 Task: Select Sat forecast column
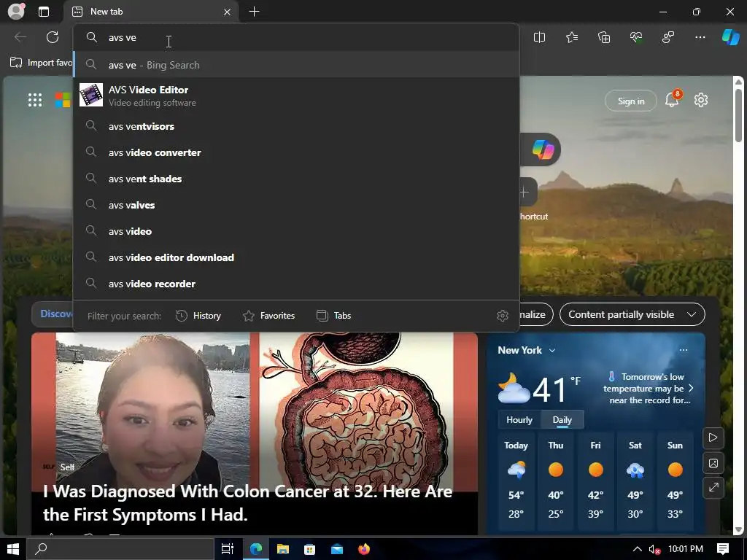[x=635, y=480]
